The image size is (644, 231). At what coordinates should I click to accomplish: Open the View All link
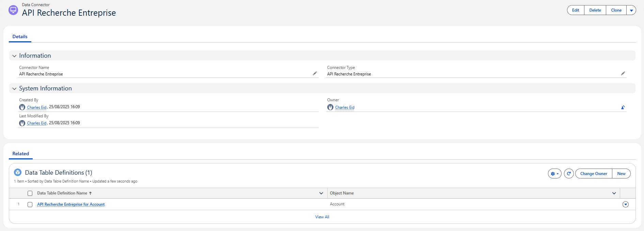point(322,217)
